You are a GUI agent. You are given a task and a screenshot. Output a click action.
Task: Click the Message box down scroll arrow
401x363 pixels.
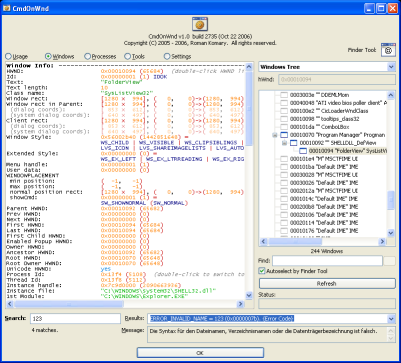click(x=391, y=338)
